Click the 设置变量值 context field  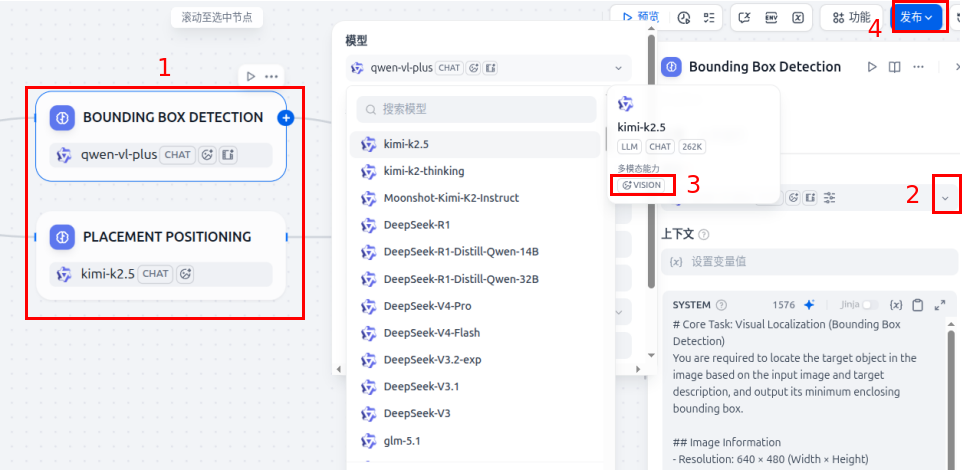pos(809,261)
